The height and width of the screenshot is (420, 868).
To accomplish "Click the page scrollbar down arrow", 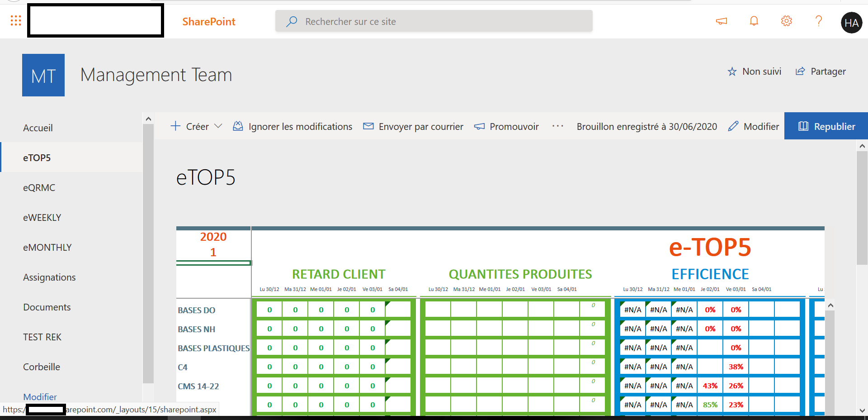I will click(862, 411).
